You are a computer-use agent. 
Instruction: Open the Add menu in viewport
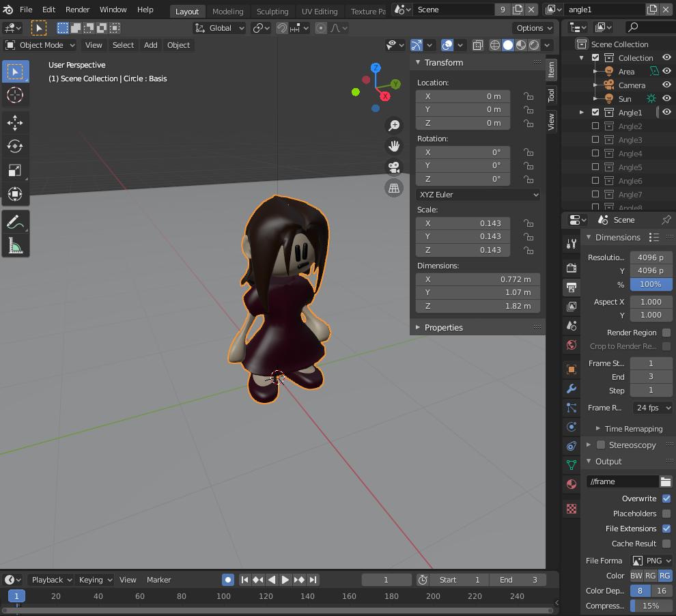(x=150, y=45)
